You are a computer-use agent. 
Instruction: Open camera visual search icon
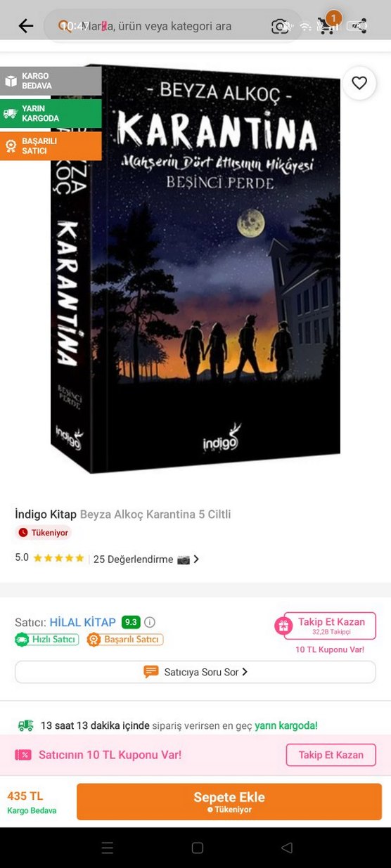(x=280, y=27)
